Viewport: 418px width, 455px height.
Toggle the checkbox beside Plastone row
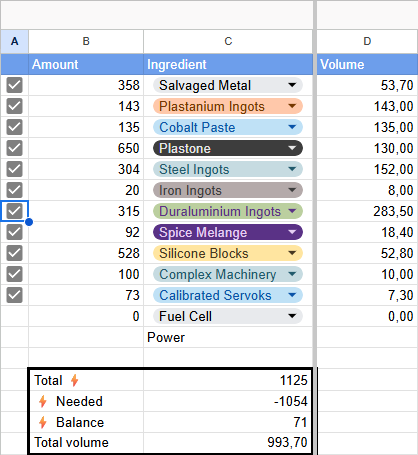14,148
